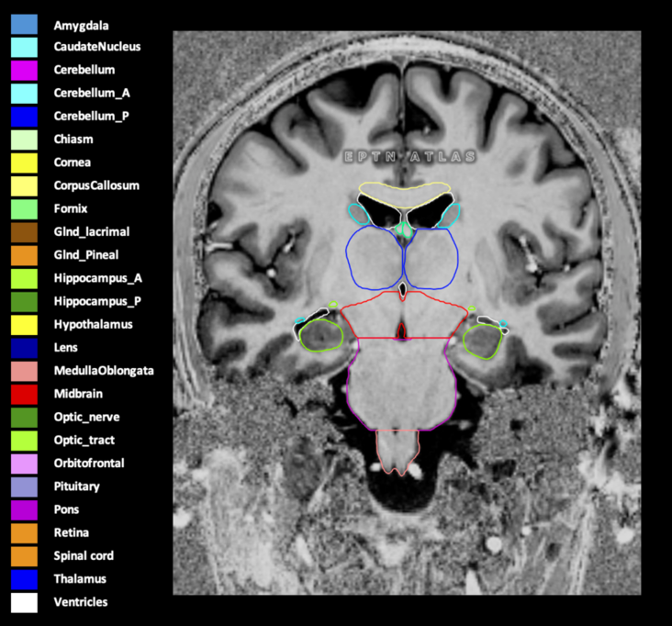Choose the Fornix green swatch

click(x=24, y=209)
